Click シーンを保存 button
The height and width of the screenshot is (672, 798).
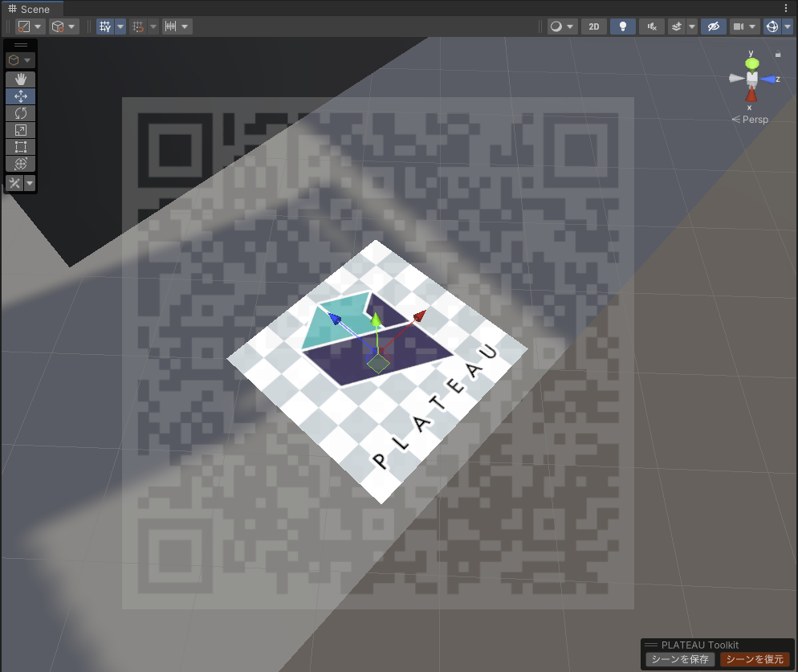[680, 659]
